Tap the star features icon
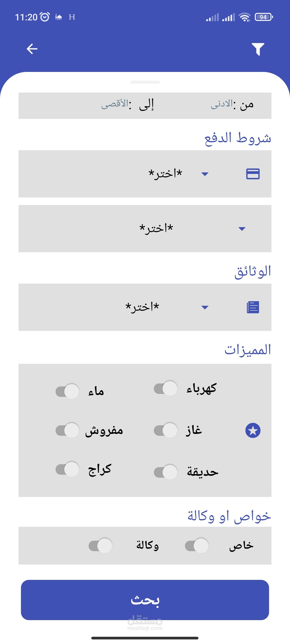290x644 pixels. point(253,430)
